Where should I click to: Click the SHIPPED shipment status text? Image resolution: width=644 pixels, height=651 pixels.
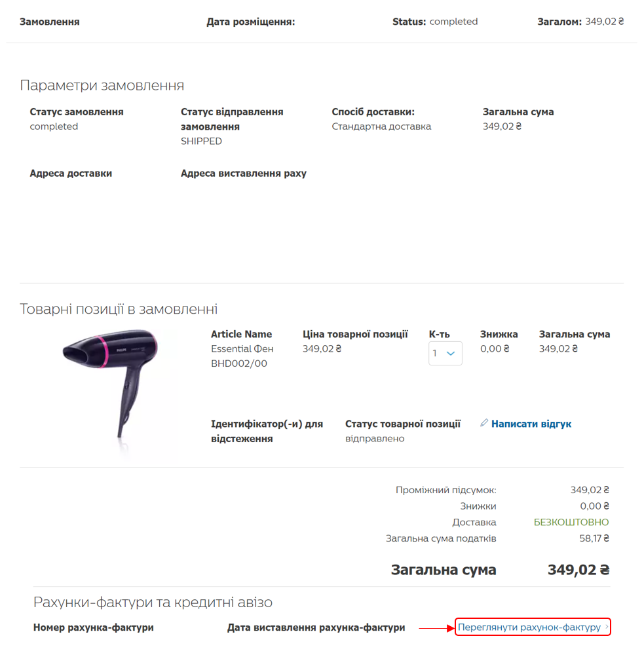201,141
